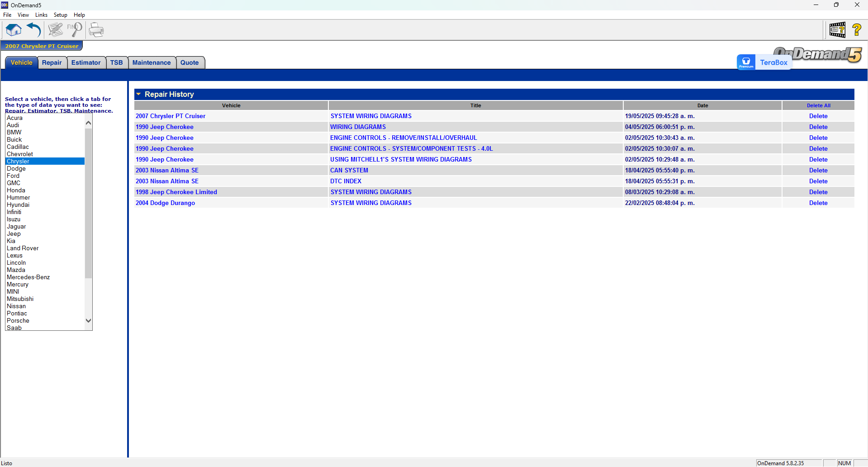Click the Print printer icon
Screen dimensions: 868x467
(96, 30)
